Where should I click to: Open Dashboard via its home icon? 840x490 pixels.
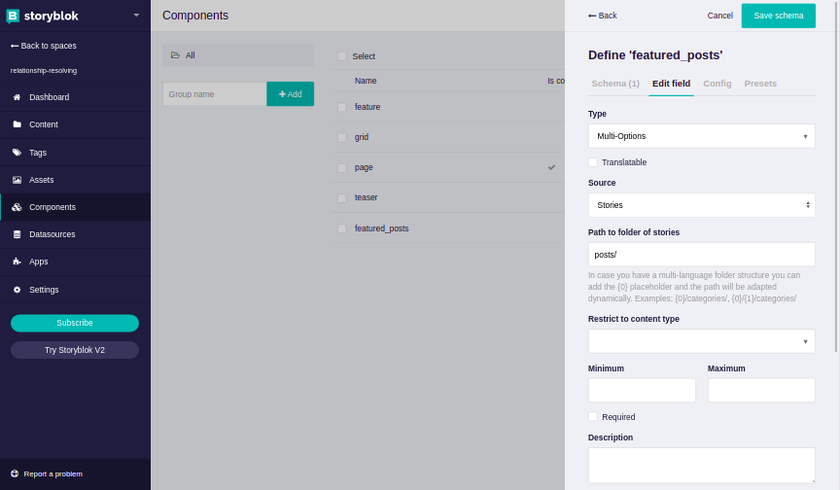pos(17,97)
